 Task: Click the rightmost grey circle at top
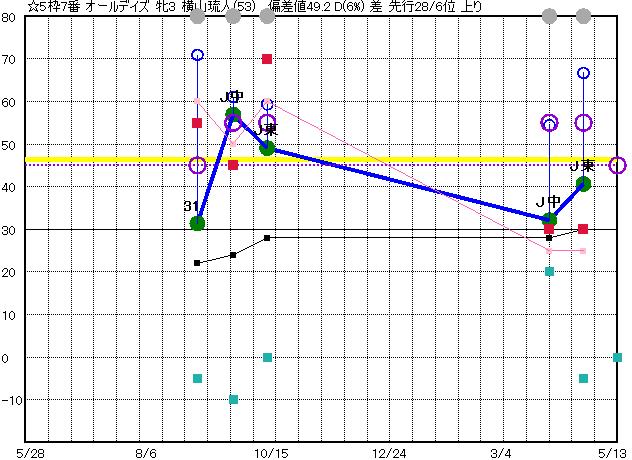[x=584, y=17]
